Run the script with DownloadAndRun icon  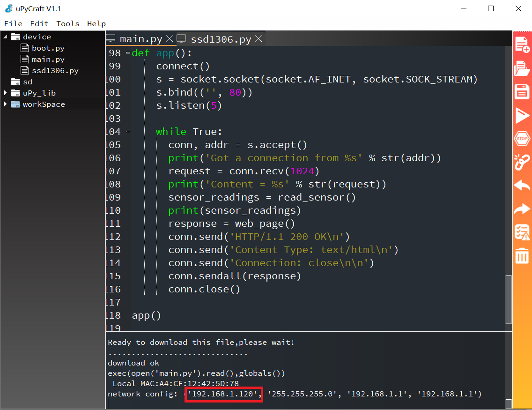[x=522, y=115]
